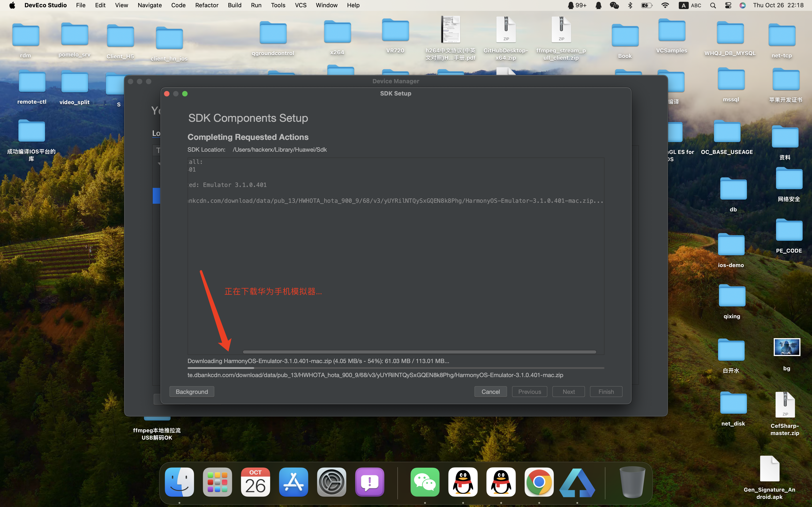Open the Build menu
The image size is (812, 507).
click(234, 5)
